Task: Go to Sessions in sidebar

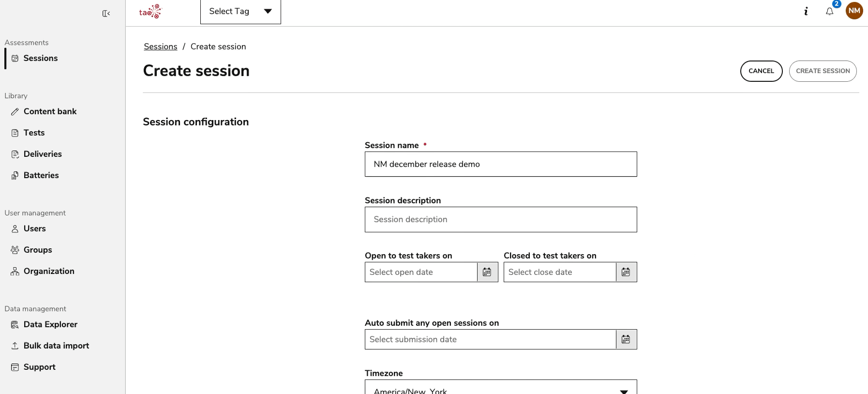Action: coord(41,58)
